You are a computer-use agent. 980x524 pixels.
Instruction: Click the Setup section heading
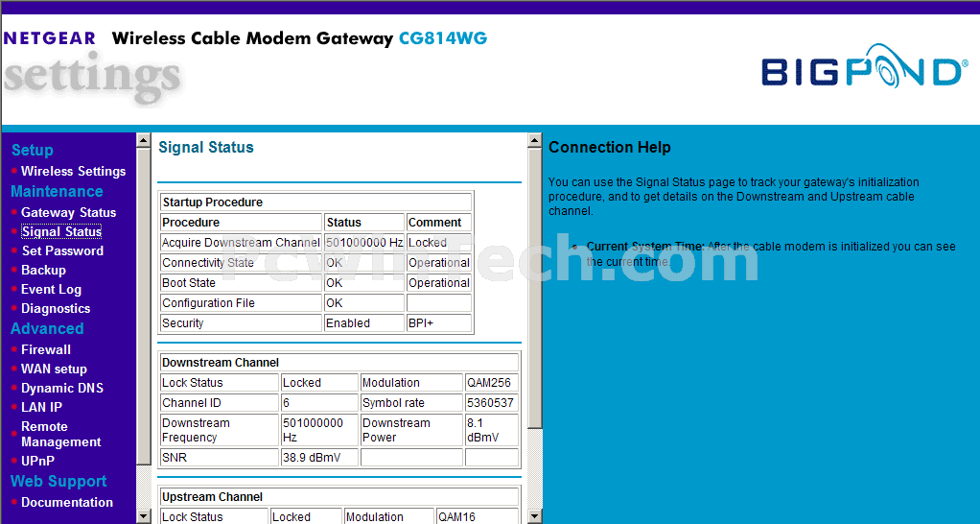pos(33,150)
